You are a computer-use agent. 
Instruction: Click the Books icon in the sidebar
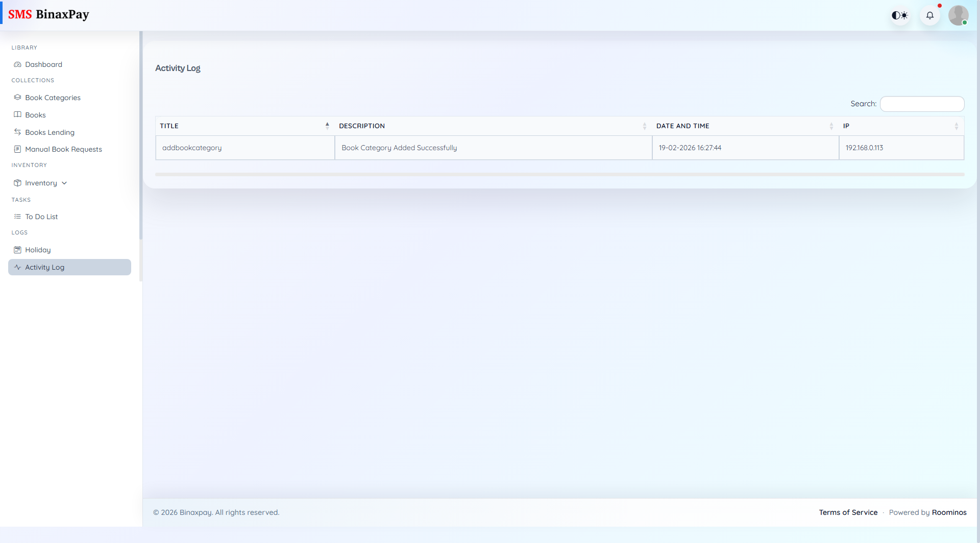click(17, 114)
